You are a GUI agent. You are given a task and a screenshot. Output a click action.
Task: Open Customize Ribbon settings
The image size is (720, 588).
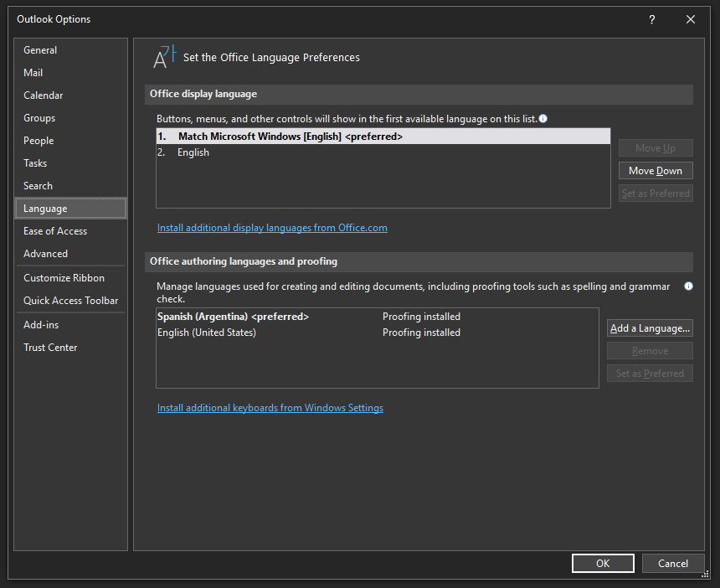pos(70,278)
